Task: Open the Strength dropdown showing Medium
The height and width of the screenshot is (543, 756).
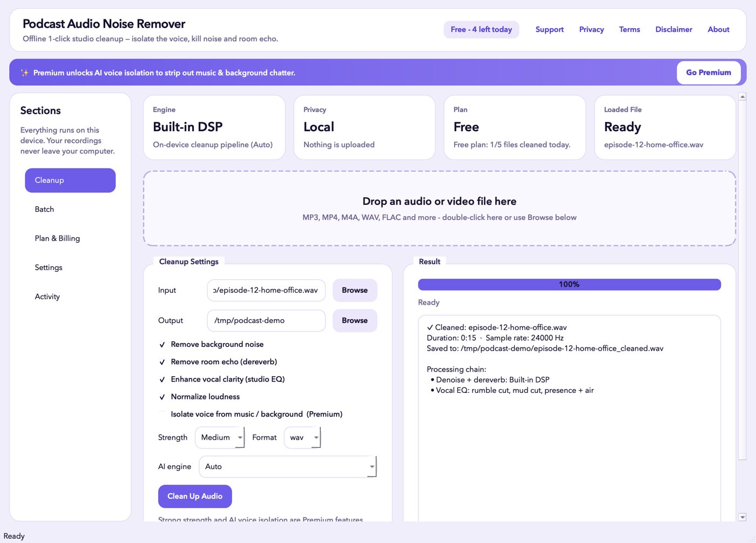Action: pos(220,438)
